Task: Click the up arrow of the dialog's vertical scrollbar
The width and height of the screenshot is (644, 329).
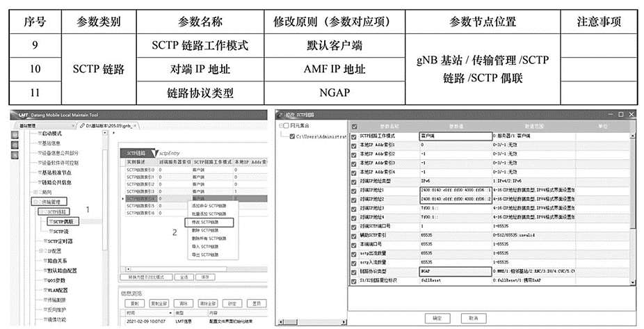Action: tap(632, 136)
